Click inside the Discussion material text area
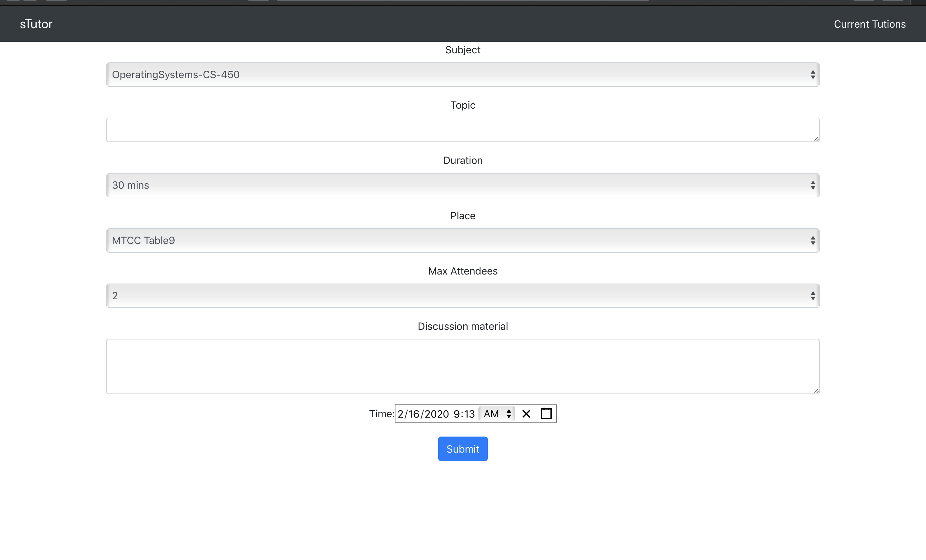Screen dimensions: 926x560 coord(463,366)
